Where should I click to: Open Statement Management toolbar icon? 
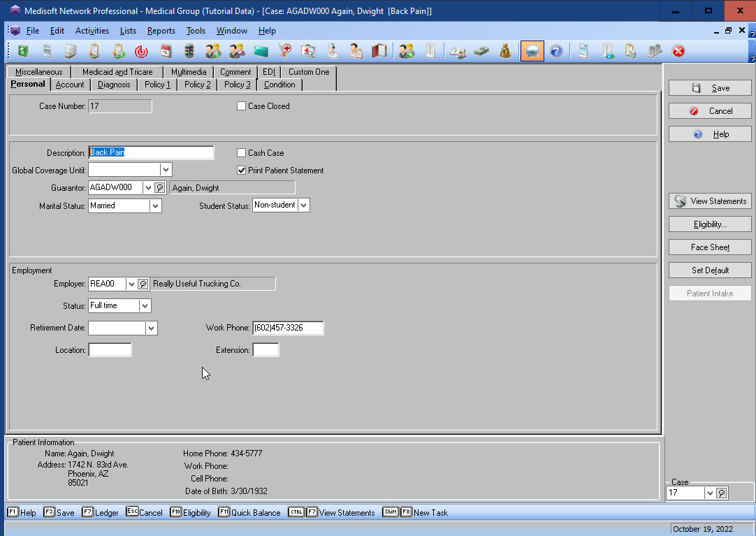[x=71, y=51]
